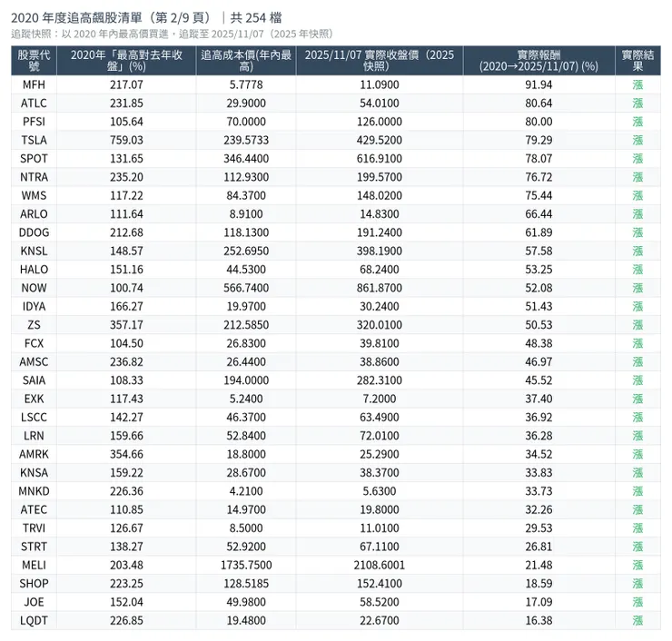Select the TSLA ticker cell

(34, 140)
